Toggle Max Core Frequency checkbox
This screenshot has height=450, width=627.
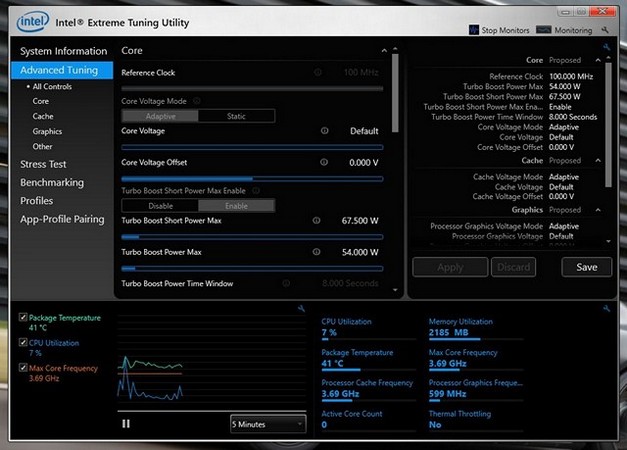tap(23, 368)
